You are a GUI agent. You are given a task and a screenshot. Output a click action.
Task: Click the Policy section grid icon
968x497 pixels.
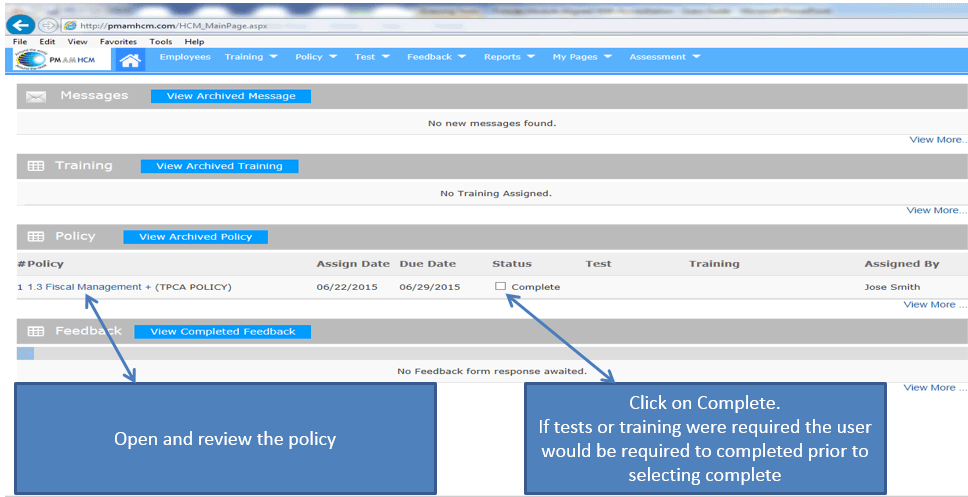click(35, 237)
